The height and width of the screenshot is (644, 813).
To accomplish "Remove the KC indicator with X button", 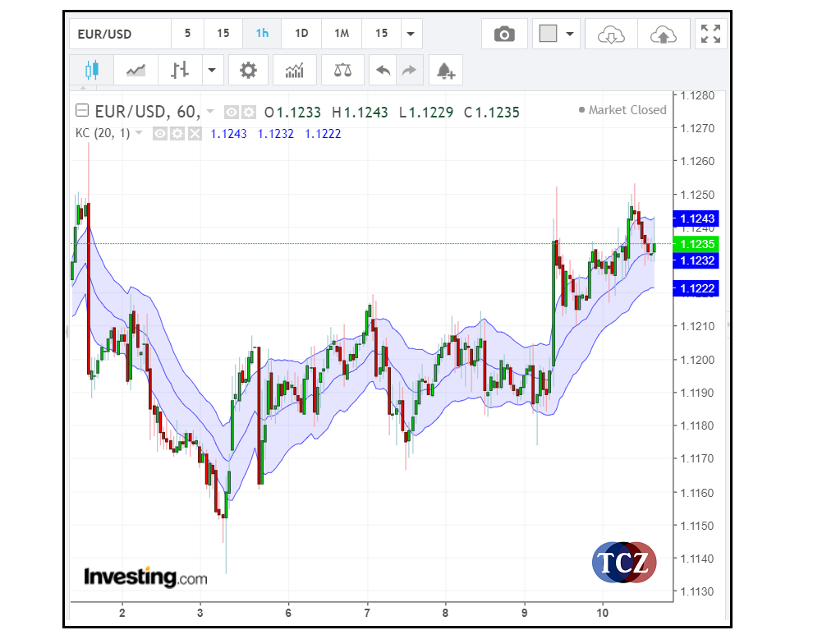I will coord(195,133).
